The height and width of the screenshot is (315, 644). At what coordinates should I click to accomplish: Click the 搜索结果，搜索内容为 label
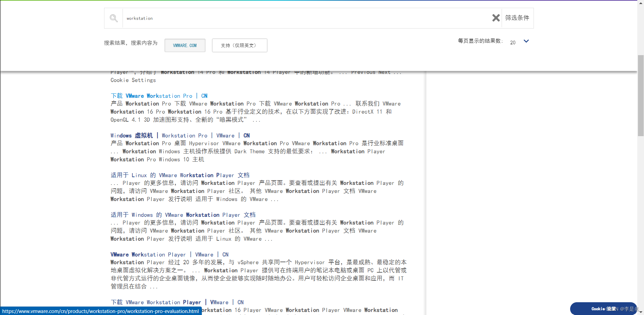click(131, 43)
